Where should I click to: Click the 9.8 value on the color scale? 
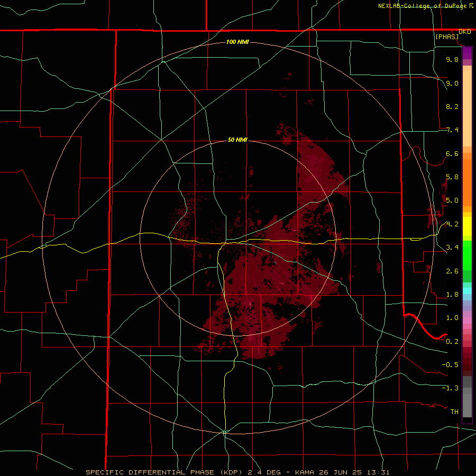click(452, 59)
